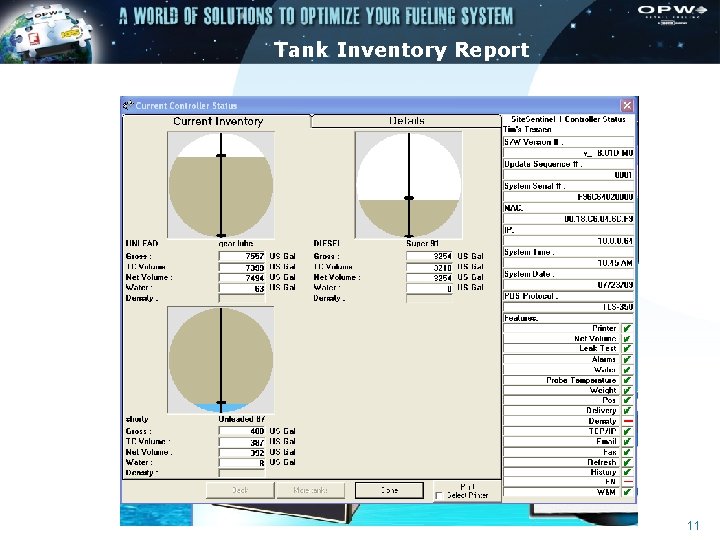The image size is (720, 540).
Task: Click the Leak Test feature checkmark
Action: pos(627,349)
